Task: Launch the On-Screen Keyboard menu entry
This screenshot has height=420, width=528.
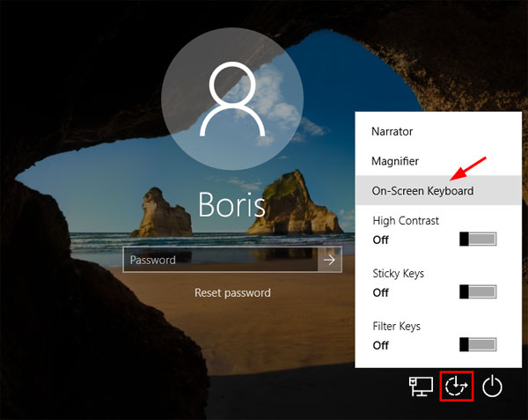Action: [422, 191]
